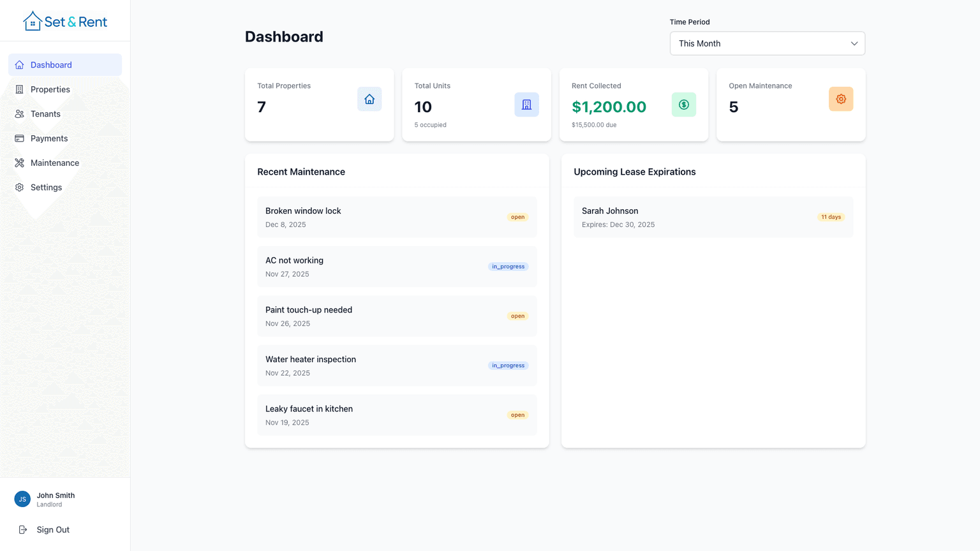Image resolution: width=980 pixels, height=551 pixels.
Task: Open the Time Period dropdown
Action: click(767, 43)
